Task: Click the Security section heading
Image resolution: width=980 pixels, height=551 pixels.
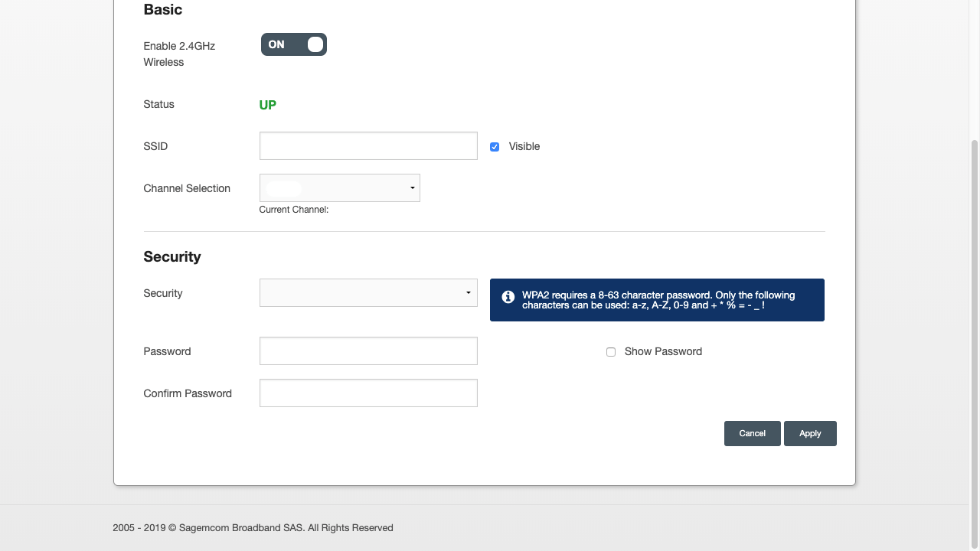Action: [x=172, y=256]
